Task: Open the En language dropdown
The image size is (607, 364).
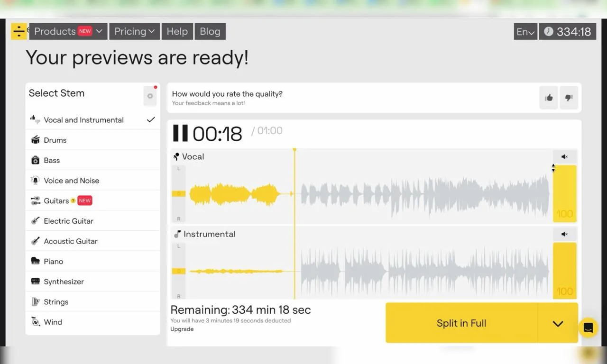Action: coord(525,32)
